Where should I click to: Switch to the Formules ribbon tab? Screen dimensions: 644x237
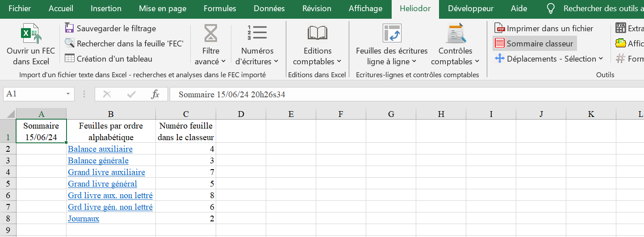pos(220,8)
